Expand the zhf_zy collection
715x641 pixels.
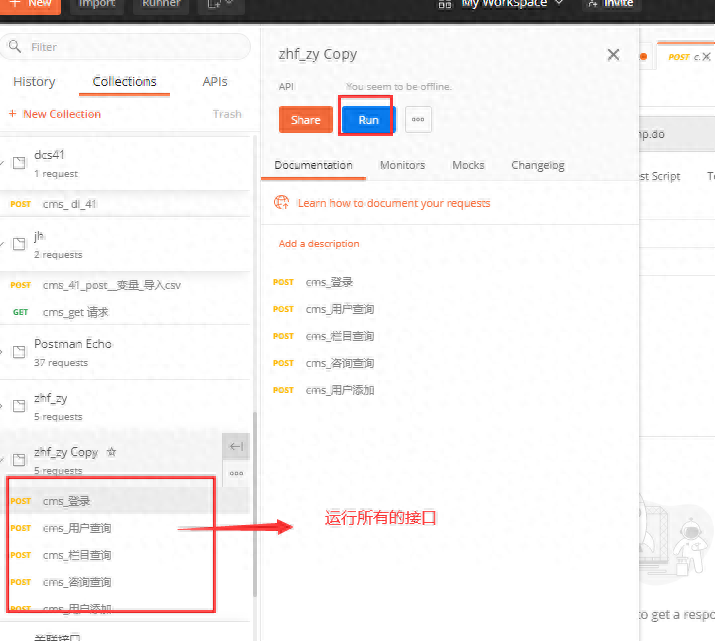[2, 406]
